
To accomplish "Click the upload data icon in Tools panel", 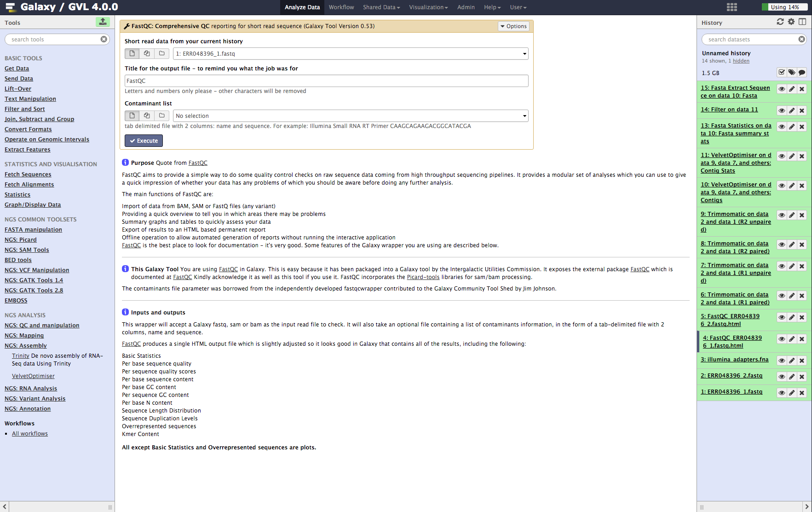I will (x=103, y=22).
